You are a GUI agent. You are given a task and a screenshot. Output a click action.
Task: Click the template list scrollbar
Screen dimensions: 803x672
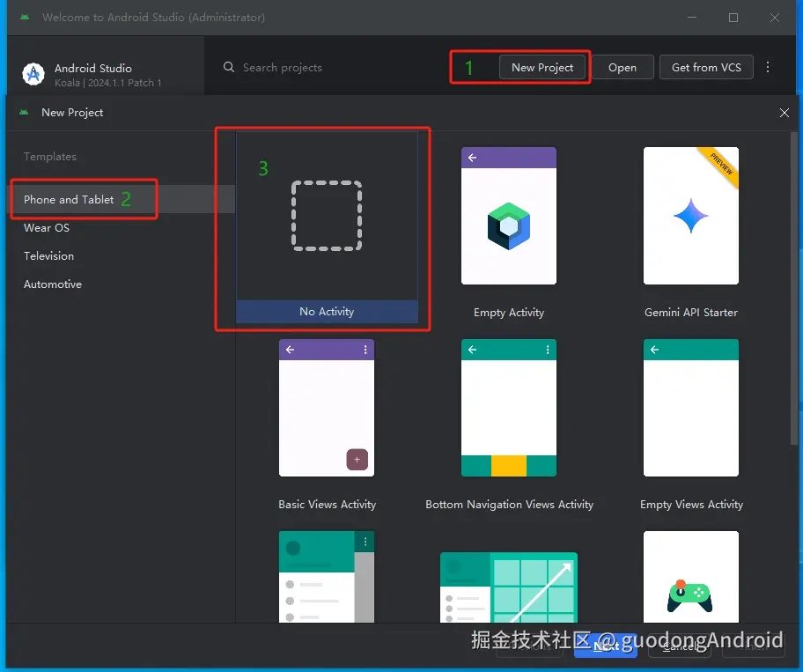794,290
